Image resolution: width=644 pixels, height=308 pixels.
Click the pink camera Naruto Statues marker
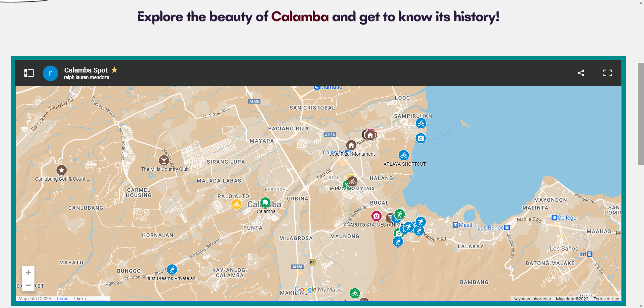[376, 216]
